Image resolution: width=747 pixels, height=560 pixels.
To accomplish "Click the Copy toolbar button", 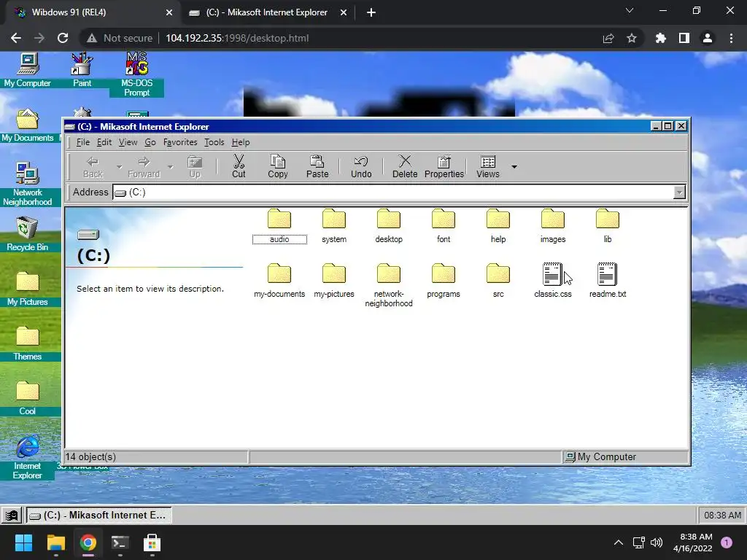I will (x=278, y=166).
